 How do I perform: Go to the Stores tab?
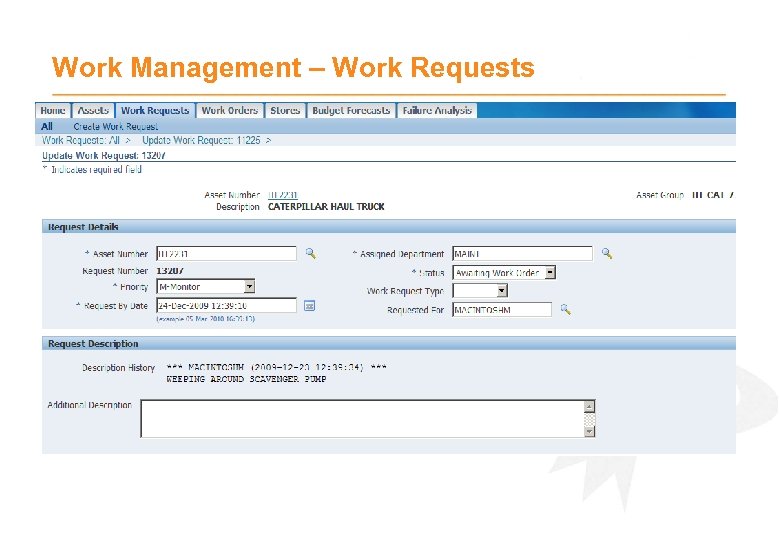(x=285, y=110)
